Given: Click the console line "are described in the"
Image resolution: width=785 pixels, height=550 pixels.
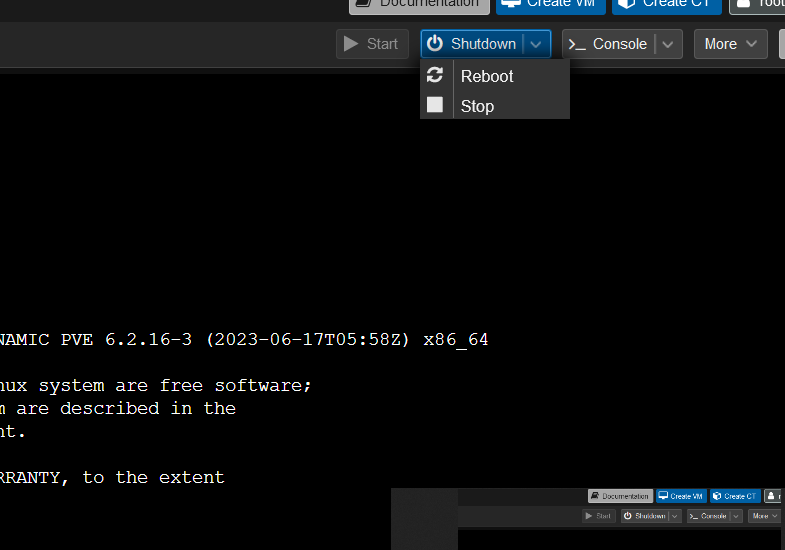Looking at the screenshot, I should click(126, 409).
